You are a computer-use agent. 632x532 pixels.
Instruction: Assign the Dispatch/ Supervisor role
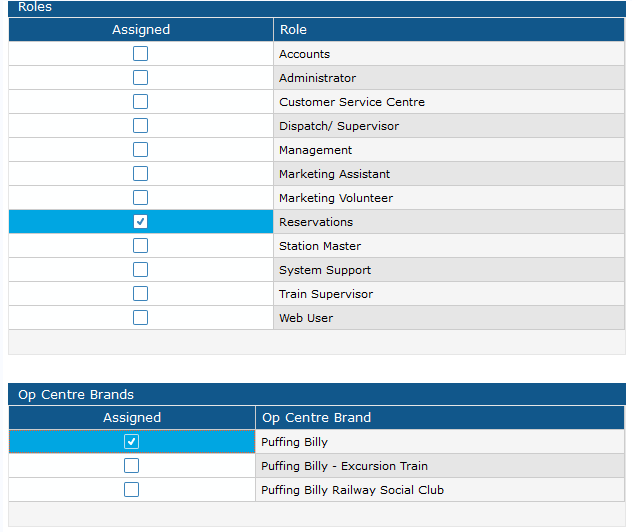[x=140, y=125]
